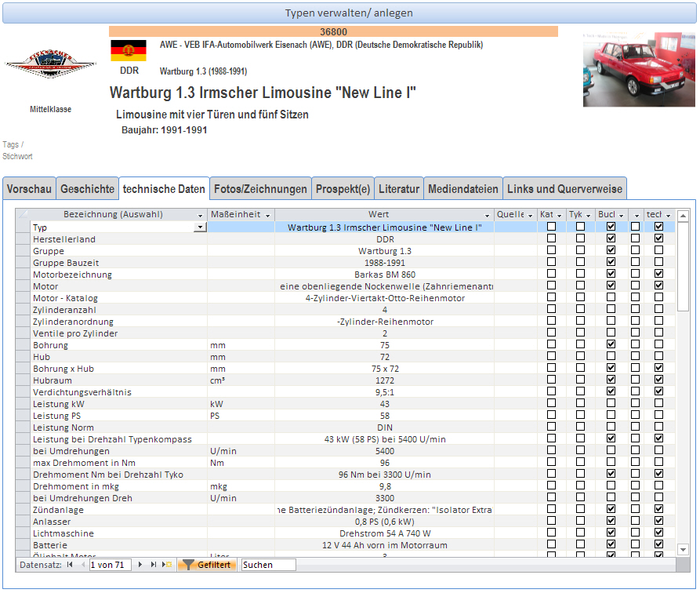The width and height of the screenshot is (700, 593).
Task: Jump to last record icon
Action: tap(154, 565)
